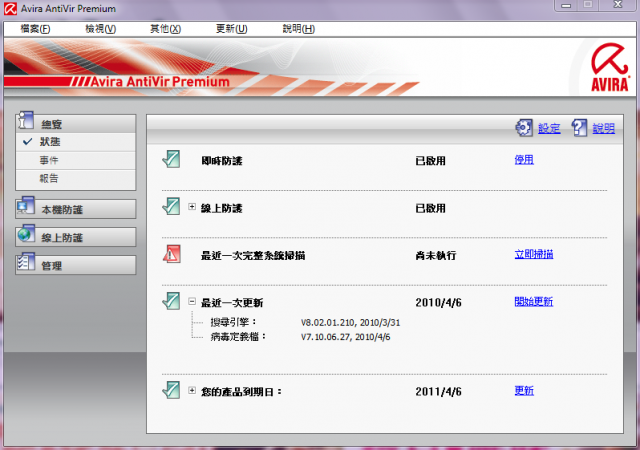
Task: Click the 搜尋引擎： label
Action: click(x=234, y=322)
